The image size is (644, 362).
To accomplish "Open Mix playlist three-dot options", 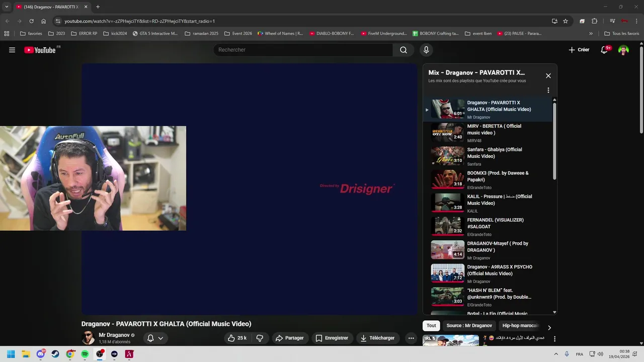I will pos(548,90).
